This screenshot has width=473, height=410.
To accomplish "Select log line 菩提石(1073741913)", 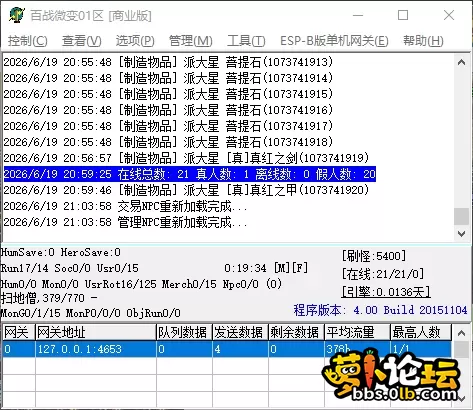I will (168, 62).
